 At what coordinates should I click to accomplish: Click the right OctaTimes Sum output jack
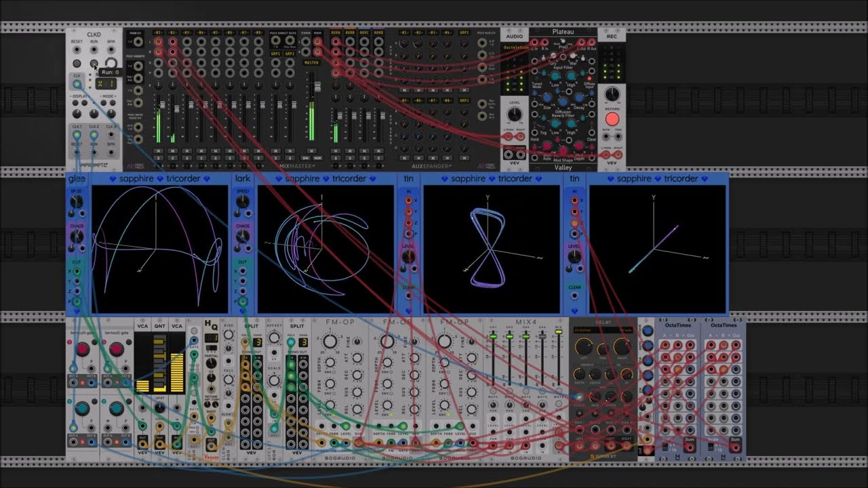[735, 447]
